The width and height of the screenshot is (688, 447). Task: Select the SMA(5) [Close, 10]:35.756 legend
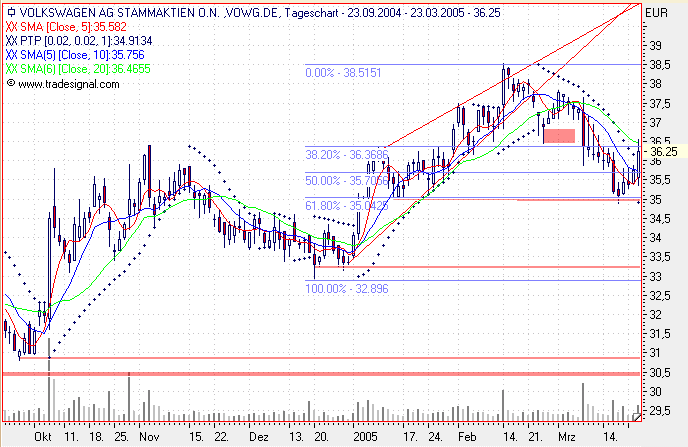75,55
